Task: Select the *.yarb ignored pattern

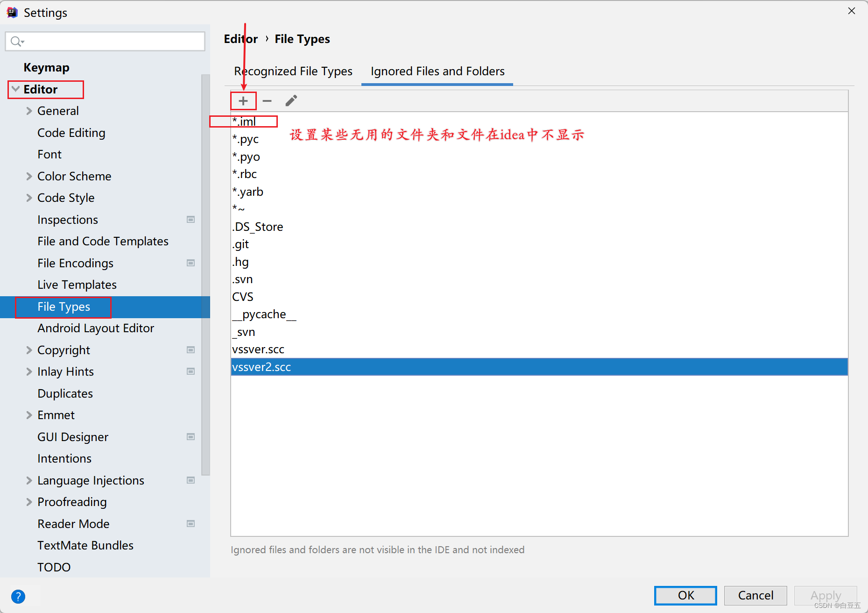Action: [x=539, y=192]
